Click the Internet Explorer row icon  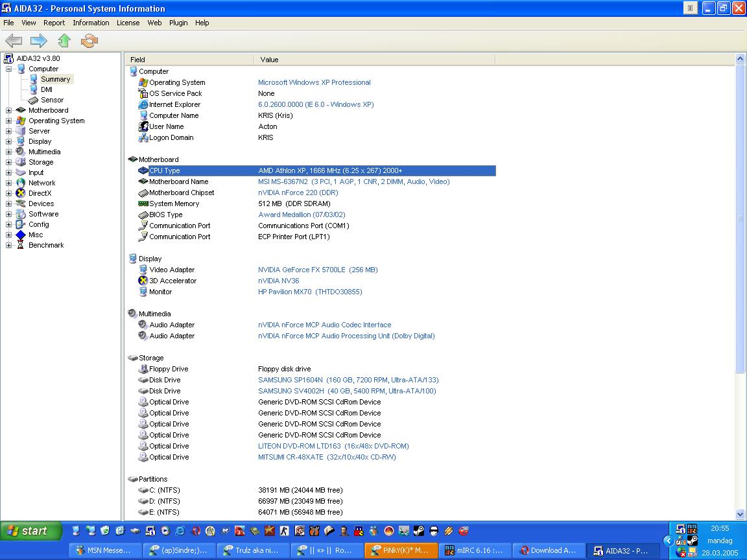pos(143,104)
